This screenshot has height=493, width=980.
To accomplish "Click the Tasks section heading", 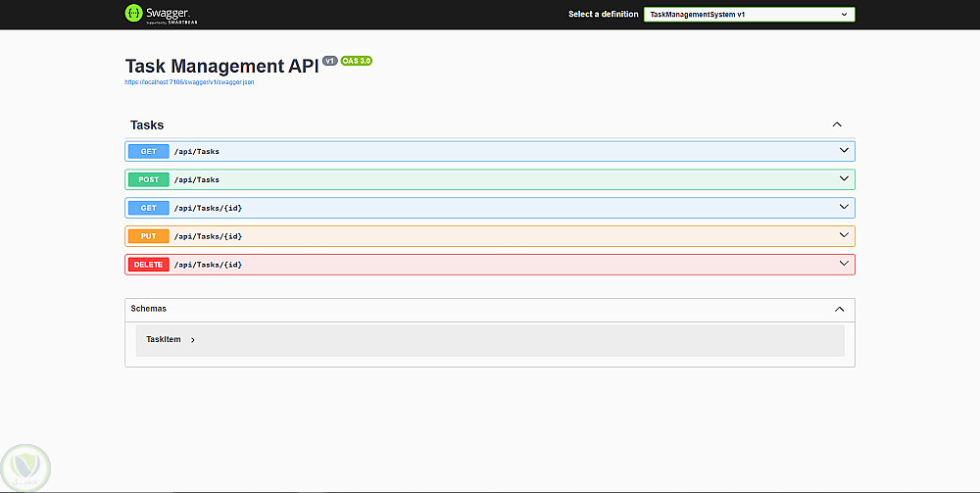I will pos(147,125).
